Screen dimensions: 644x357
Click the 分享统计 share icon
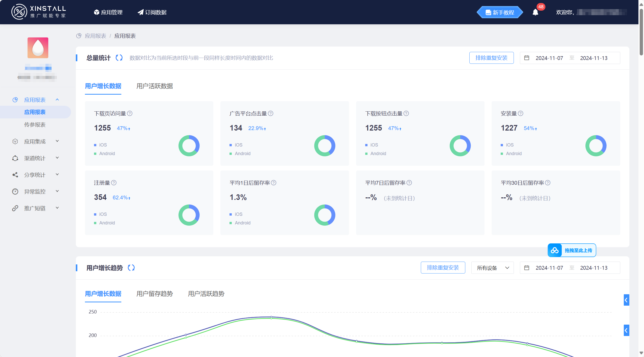[x=15, y=175]
